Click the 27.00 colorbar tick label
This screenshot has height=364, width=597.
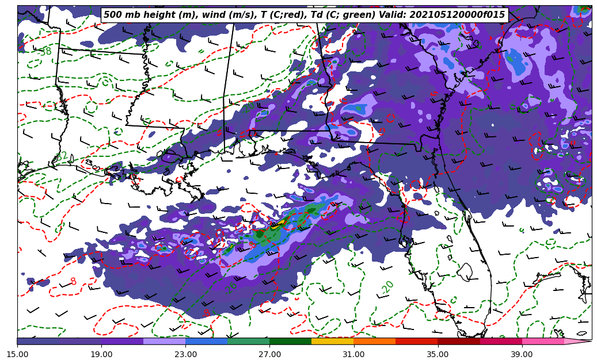click(x=269, y=354)
